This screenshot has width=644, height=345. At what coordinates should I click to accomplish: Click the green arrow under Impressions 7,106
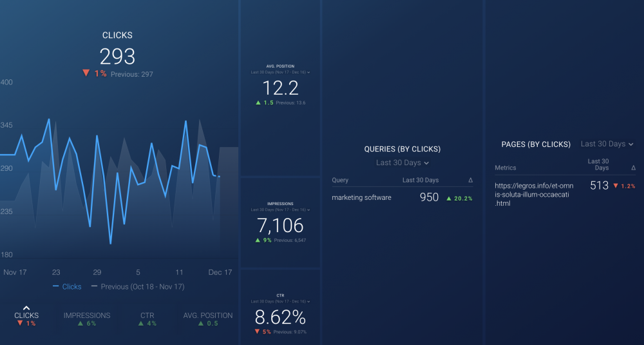tap(258, 240)
